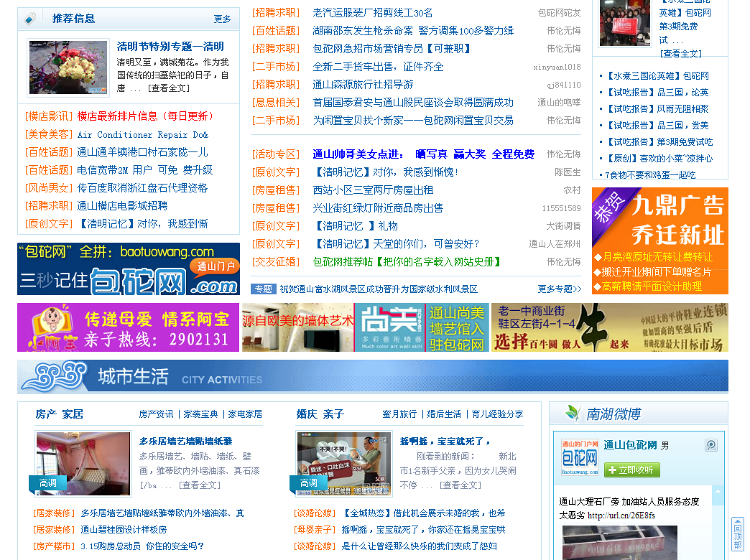Viewport: 750px width, 560px height.
Task: Open 多乐居墙艺墙贴墙纸雅 headline
Action: coord(185,442)
